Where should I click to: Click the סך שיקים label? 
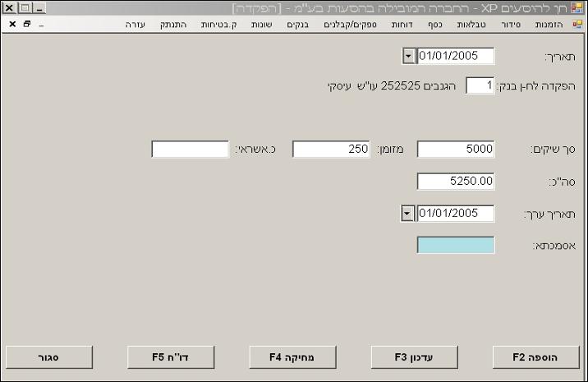click(x=554, y=150)
